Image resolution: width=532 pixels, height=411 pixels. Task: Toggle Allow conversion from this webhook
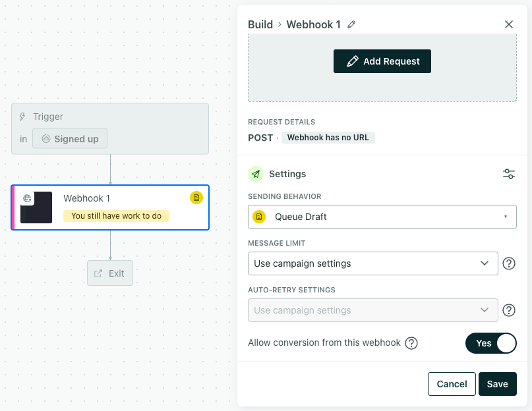[491, 343]
